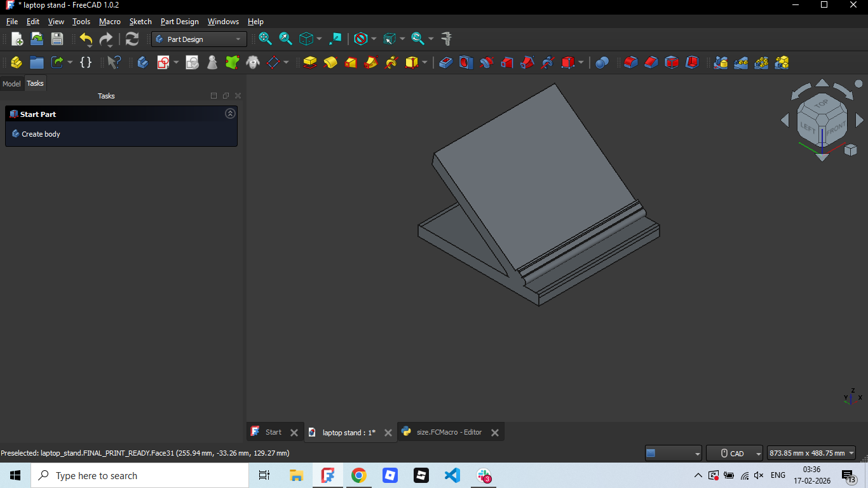Apply the Fillet tool

630,62
